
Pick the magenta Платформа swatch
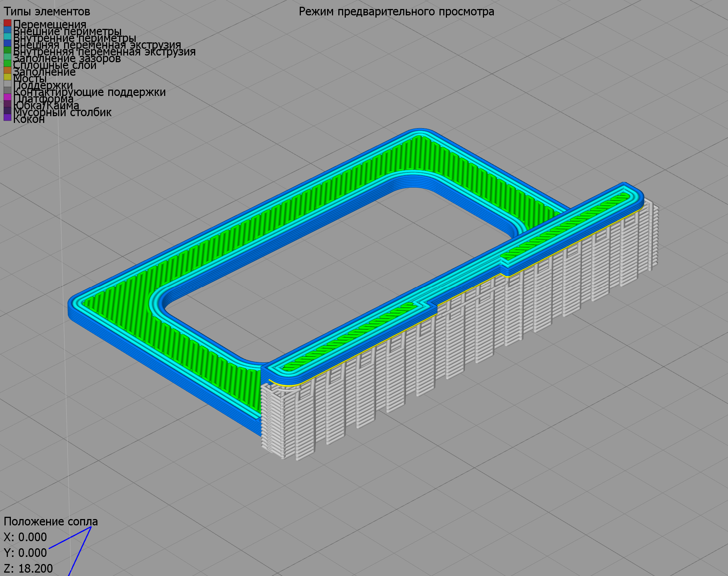7,97
